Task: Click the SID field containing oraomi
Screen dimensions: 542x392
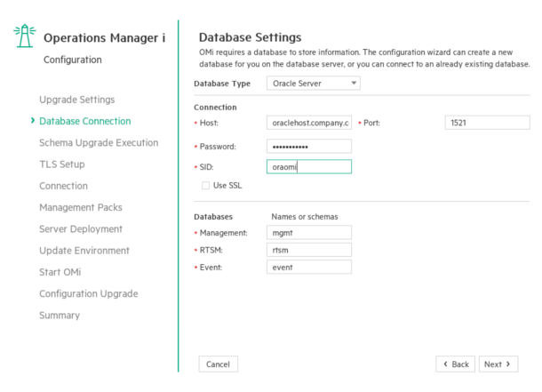Action: pos(309,166)
